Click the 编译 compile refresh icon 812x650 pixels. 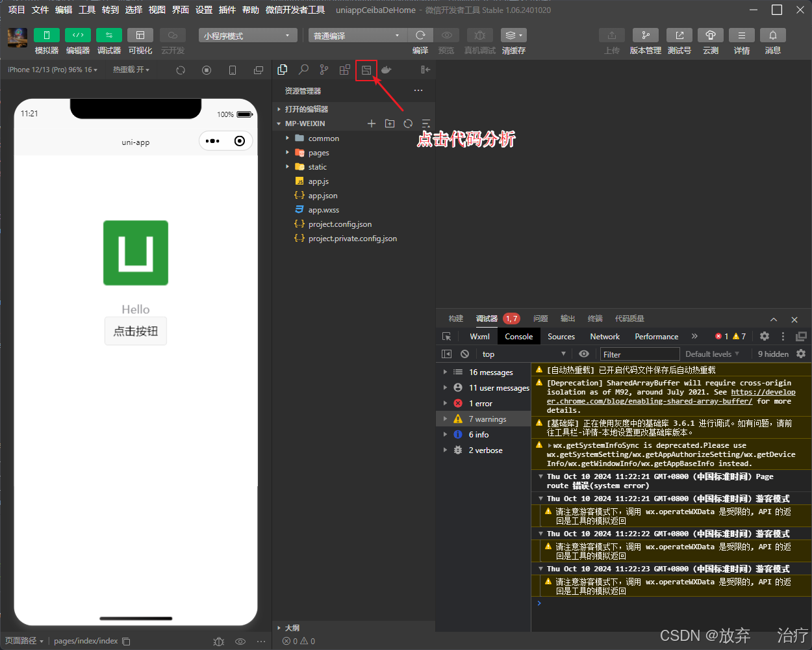point(420,35)
